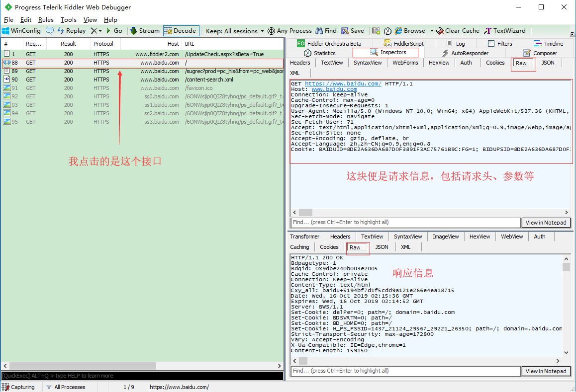
Task: Click the screenshot camera icon in toolbar
Action: point(376,31)
